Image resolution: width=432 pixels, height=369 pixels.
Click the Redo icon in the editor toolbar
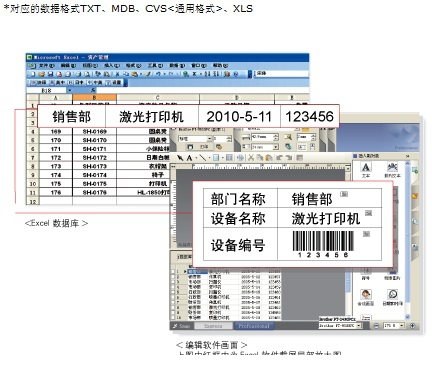288,158
